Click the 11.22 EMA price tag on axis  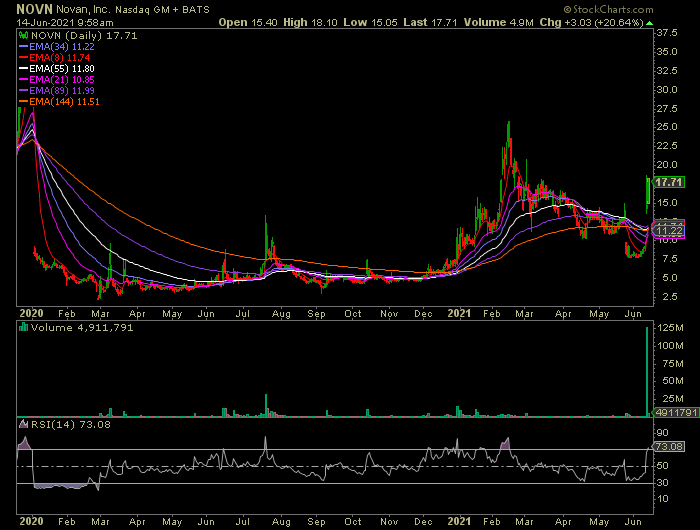(x=668, y=231)
